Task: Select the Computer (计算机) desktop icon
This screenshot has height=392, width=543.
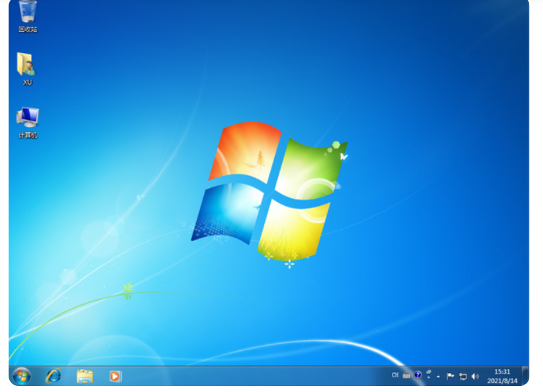Action: 28,121
